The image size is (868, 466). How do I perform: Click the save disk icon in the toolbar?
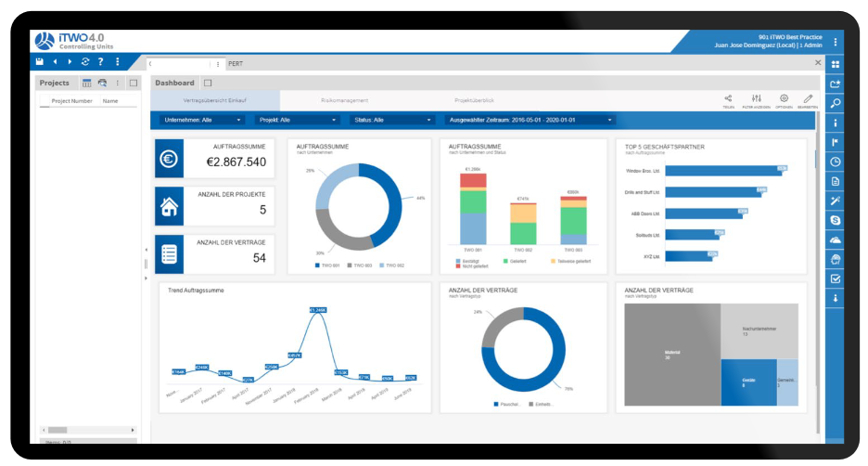tap(39, 61)
